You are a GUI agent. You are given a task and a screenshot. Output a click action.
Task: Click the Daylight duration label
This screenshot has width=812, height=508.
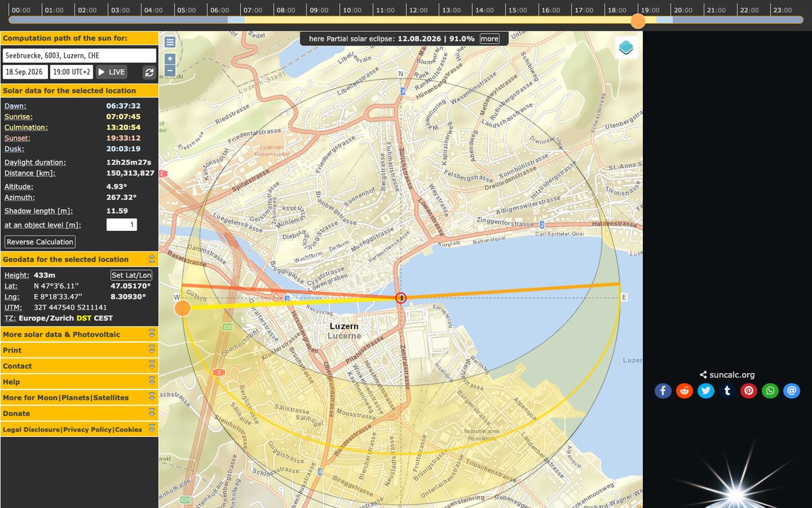click(35, 163)
